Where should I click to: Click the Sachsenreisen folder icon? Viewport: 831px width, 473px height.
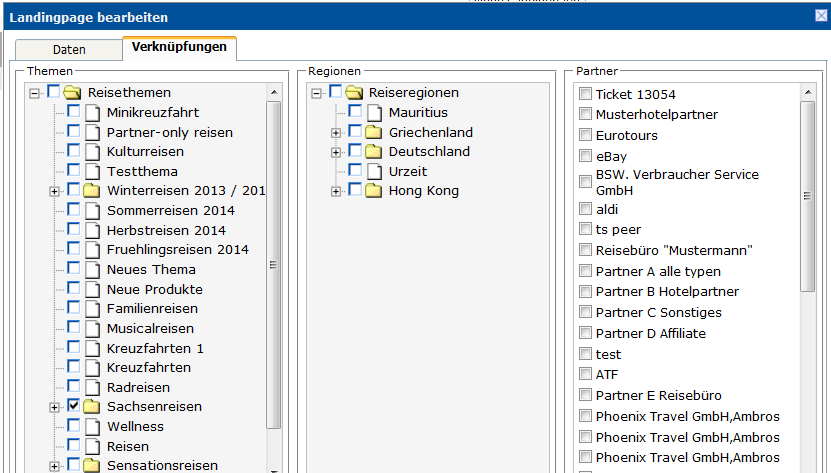pyautogui.click(x=92, y=407)
